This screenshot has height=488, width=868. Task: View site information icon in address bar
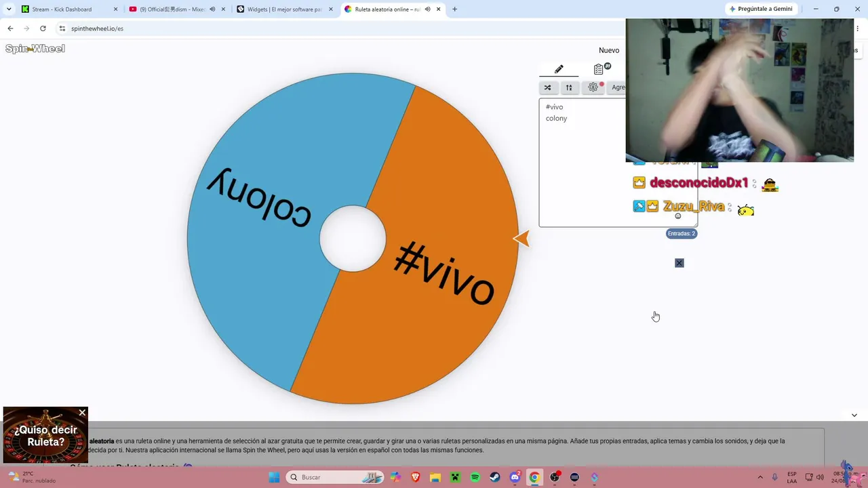pos(62,28)
